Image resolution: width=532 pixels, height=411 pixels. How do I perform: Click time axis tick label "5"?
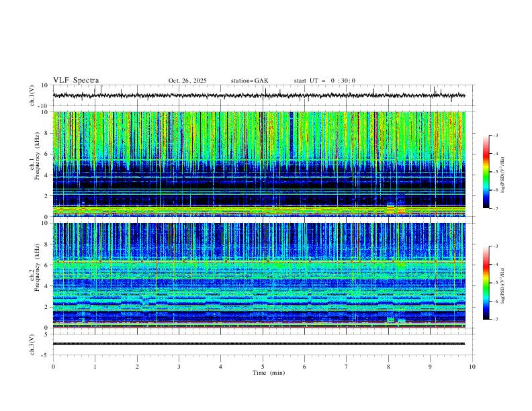click(263, 367)
